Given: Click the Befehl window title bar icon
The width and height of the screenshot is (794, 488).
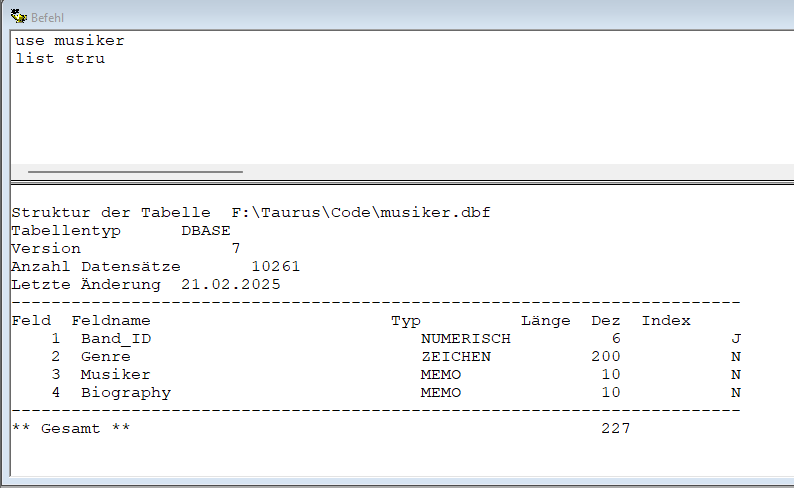Looking at the screenshot, I should coord(18,17).
